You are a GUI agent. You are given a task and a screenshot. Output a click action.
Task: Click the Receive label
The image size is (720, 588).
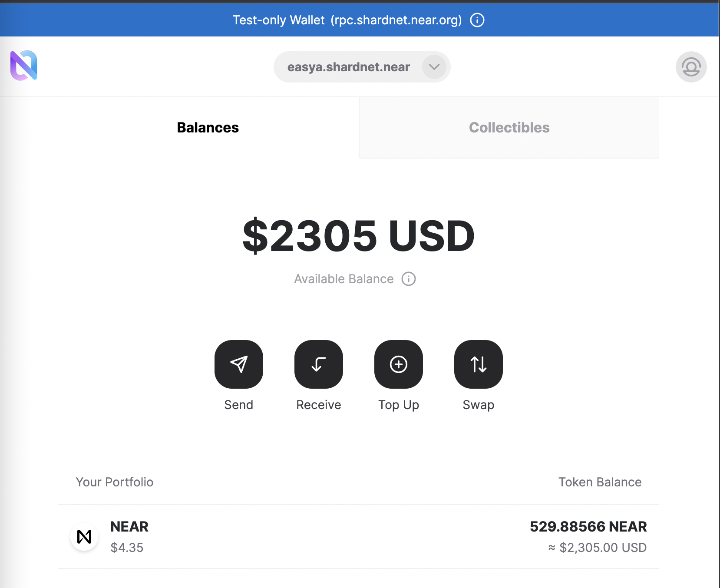pyautogui.click(x=319, y=405)
